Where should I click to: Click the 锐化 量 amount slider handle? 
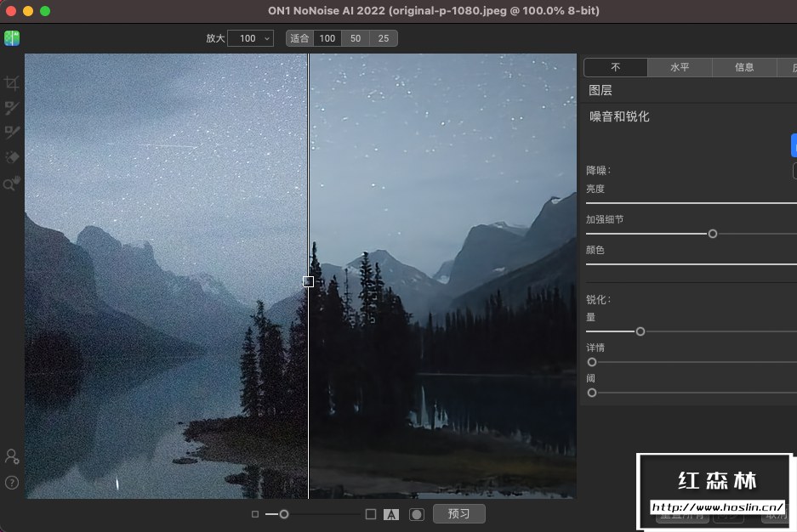coord(640,331)
